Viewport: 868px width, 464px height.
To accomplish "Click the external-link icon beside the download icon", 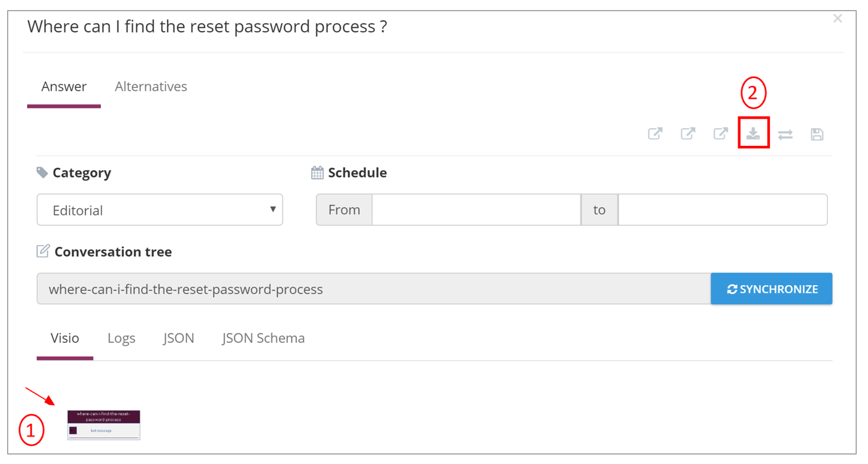I will click(x=720, y=133).
